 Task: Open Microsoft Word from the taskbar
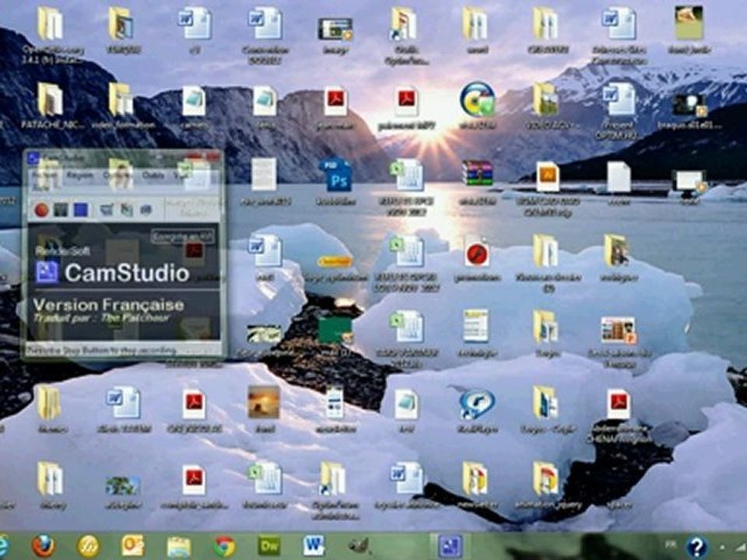pyautogui.click(x=314, y=546)
